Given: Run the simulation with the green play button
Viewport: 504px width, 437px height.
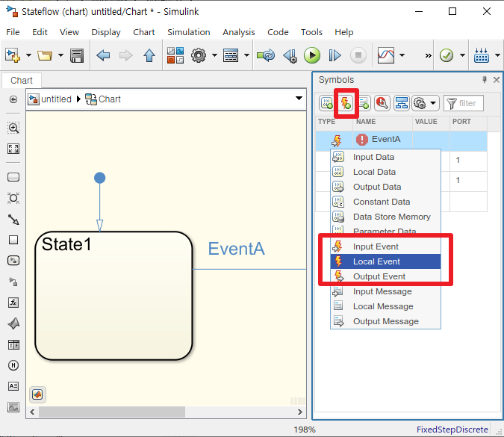Looking at the screenshot, I should pyautogui.click(x=312, y=55).
